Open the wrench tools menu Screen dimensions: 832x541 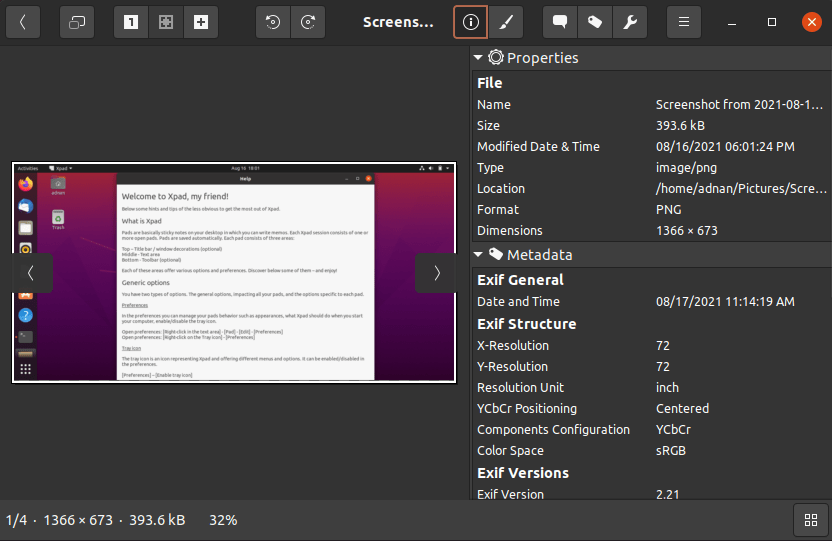coord(630,22)
